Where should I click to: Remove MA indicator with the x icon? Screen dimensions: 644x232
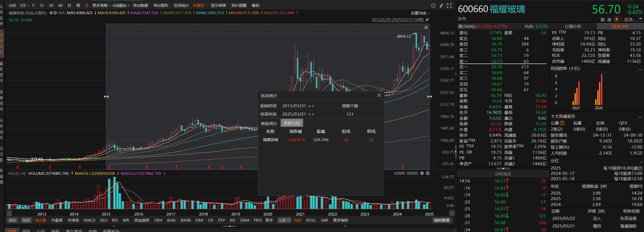(x=55, y=13)
